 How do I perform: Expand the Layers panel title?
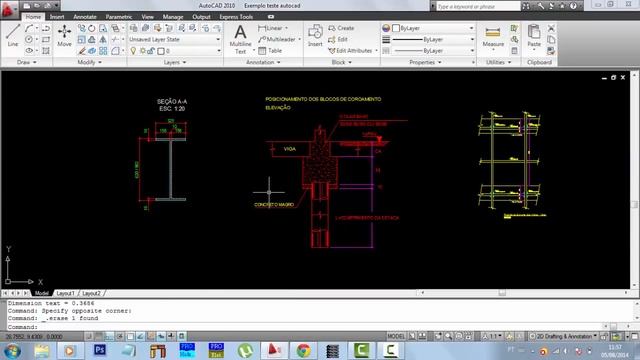click(175, 62)
